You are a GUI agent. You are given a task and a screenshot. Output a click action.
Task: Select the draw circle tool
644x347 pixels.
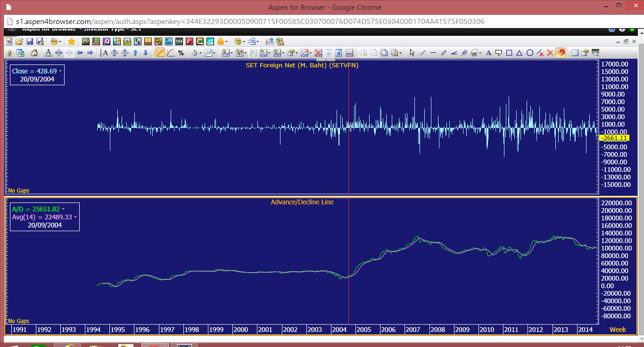point(530,53)
